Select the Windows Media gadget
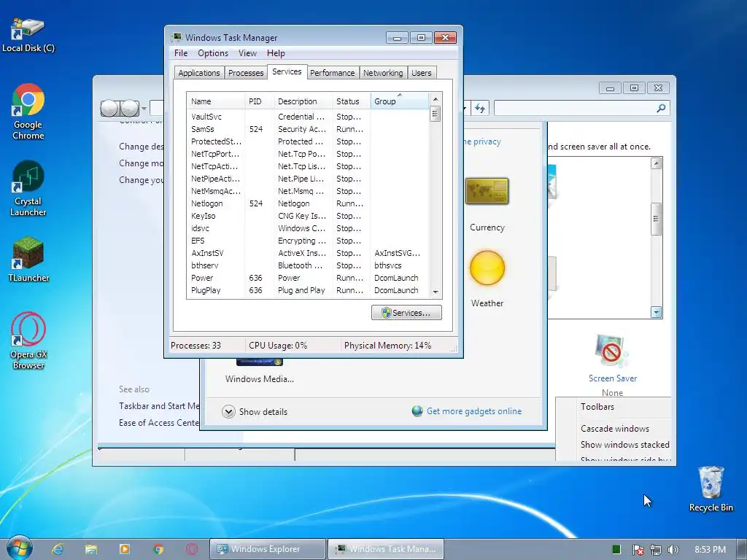The width and height of the screenshot is (747, 560). pyautogui.click(x=259, y=371)
